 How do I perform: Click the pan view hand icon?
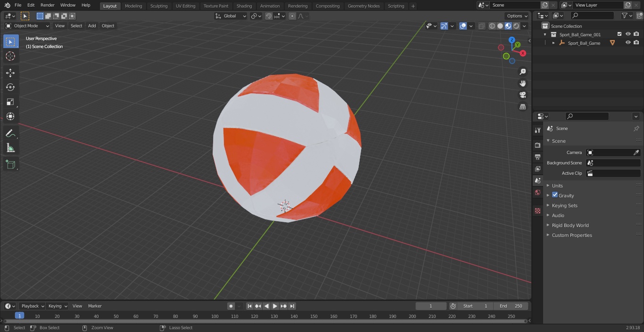point(522,83)
